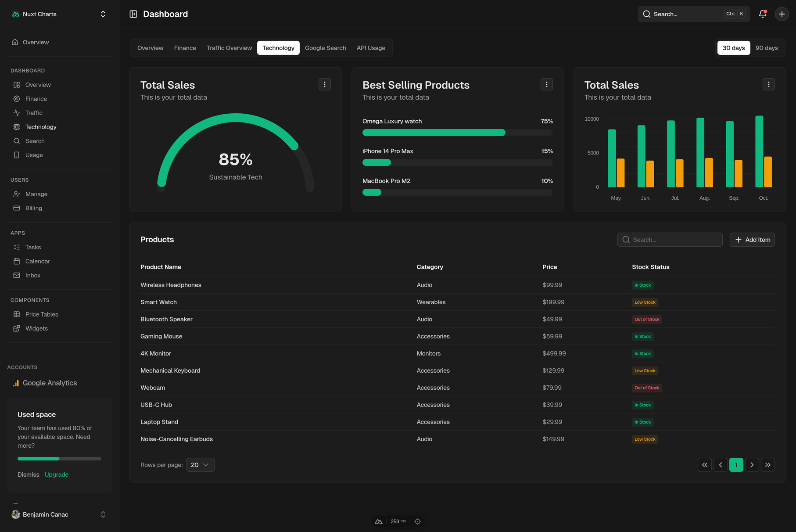Open the Rows per page dropdown
Viewport: 796px width, 532px height.
coord(200,465)
